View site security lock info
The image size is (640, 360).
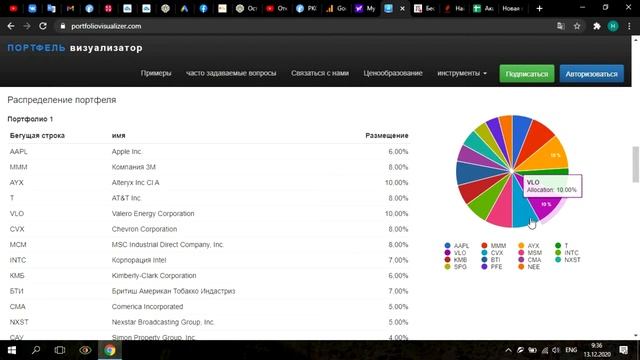(x=62, y=26)
